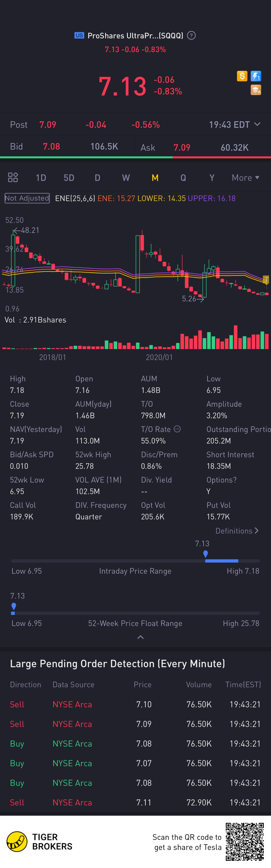This screenshot has width=271, height=868.
Task: Expand the 19:43 EDT post-market dropdown
Action: [x=257, y=124]
